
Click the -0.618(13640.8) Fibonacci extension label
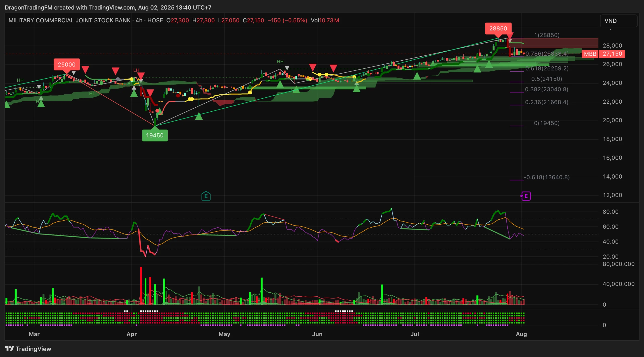(547, 177)
